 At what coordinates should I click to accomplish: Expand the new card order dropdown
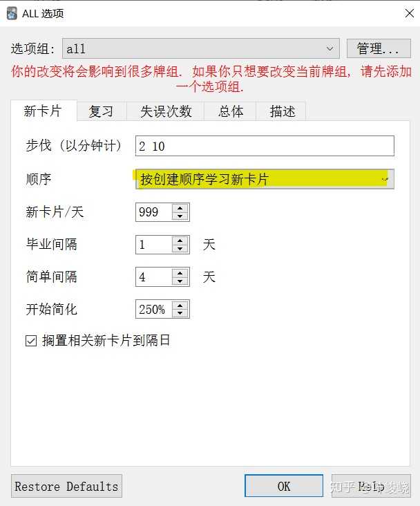pyautogui.click(x=264, y=179)
